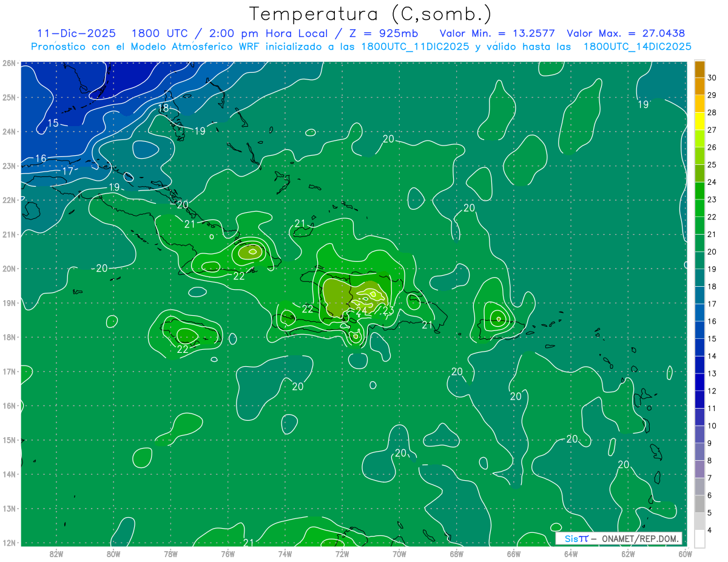The width and height of the screenshot is (728, 562).
Task: Click the "18N" latitude label
Action: [x=8, y=337]
